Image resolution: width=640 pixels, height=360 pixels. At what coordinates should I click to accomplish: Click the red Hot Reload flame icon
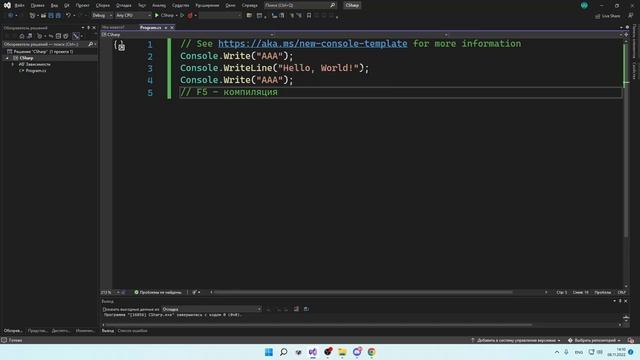(x=190, y=16)
